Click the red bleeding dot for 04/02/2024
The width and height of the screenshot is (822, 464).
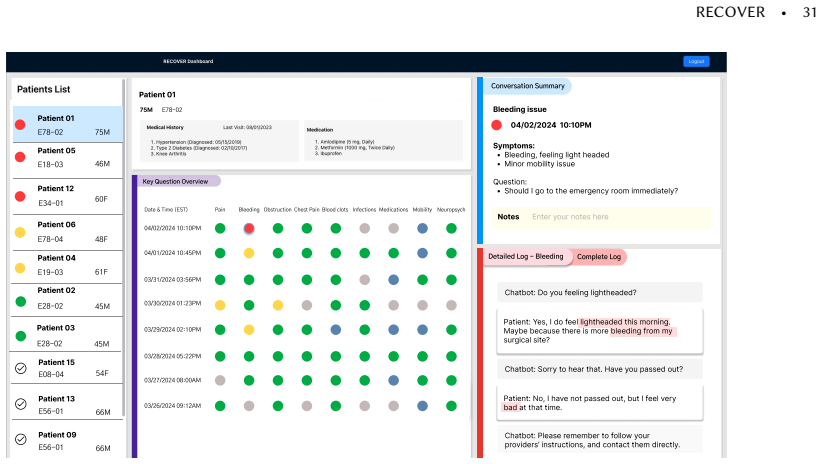point(249,228)
